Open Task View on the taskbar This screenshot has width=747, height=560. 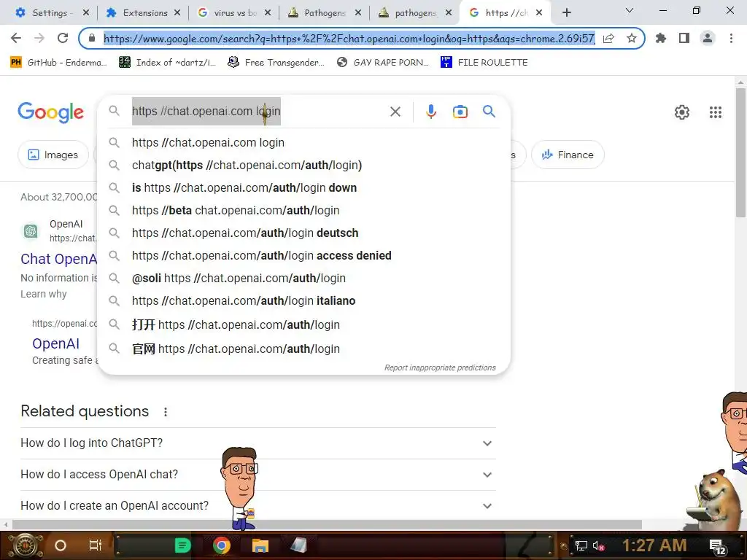click(x=96, y=545)
